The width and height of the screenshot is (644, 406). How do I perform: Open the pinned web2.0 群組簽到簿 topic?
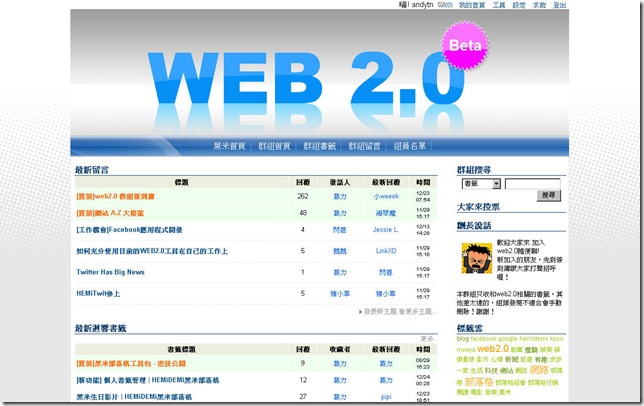(115, 197)
